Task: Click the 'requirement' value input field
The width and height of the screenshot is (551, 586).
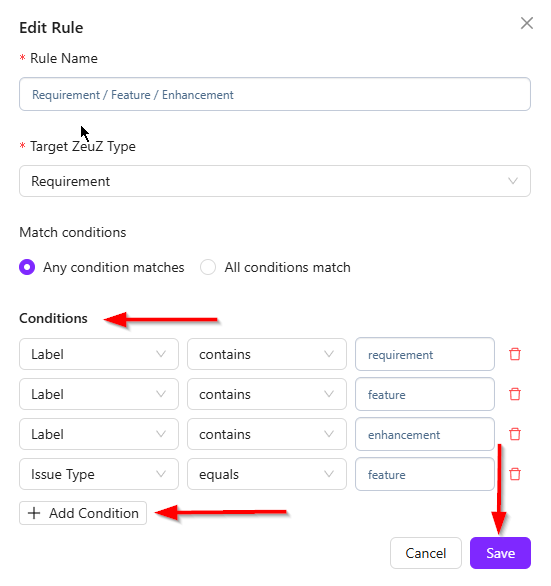Action: [x=425, y=354]
